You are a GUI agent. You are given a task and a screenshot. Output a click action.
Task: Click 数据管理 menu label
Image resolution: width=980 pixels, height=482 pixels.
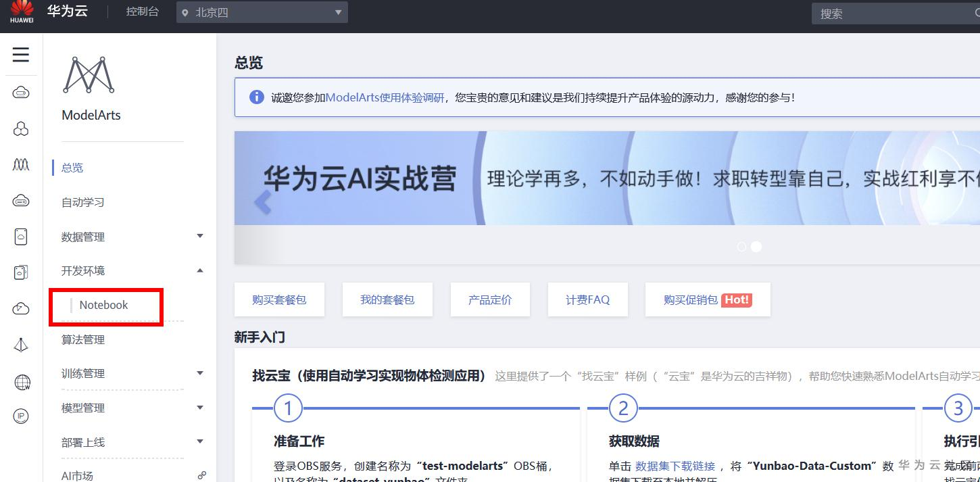pos(83,237)
